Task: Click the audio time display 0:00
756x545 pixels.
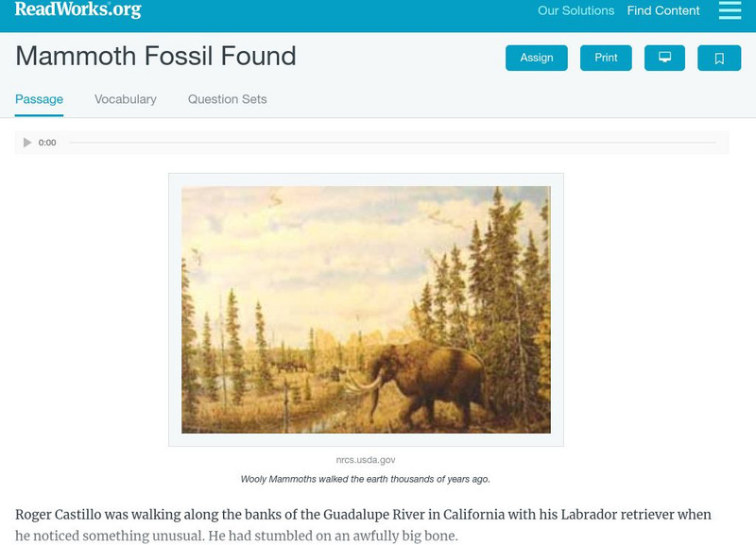Action: click(x=47, y=143)
